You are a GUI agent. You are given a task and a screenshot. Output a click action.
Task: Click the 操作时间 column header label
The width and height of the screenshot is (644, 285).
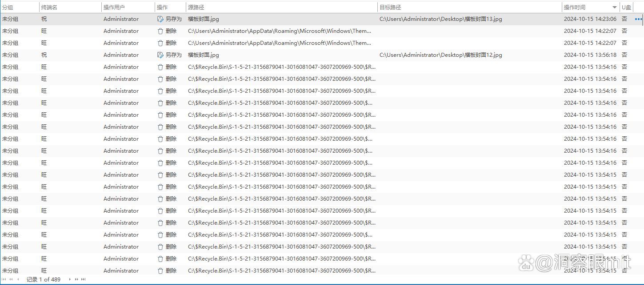[575, 8]
